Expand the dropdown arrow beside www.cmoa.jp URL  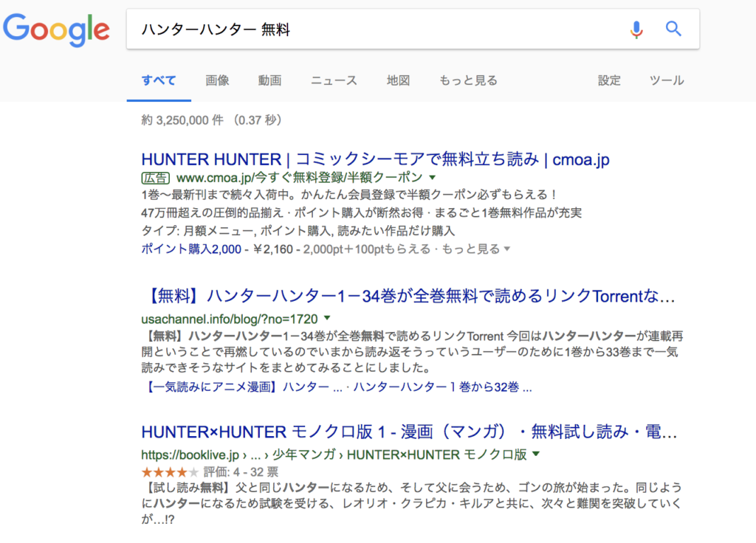433,177
